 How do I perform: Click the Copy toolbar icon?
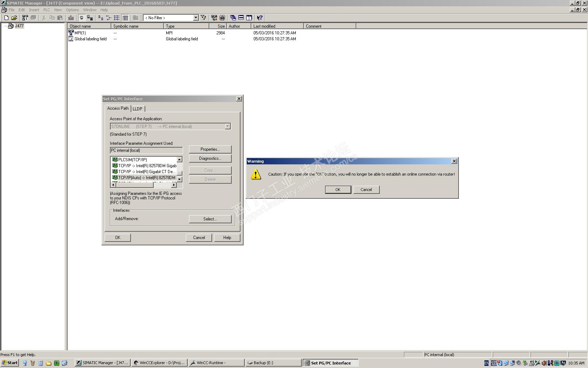click(52, 18)
